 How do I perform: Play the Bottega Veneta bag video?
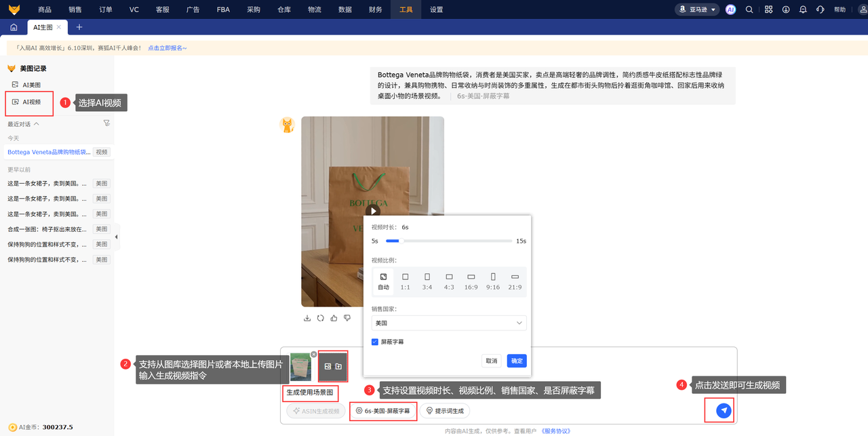[372, 212]
